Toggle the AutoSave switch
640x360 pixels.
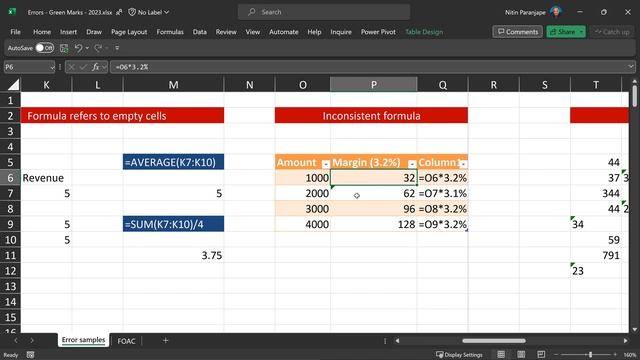(x=44, y=48)
